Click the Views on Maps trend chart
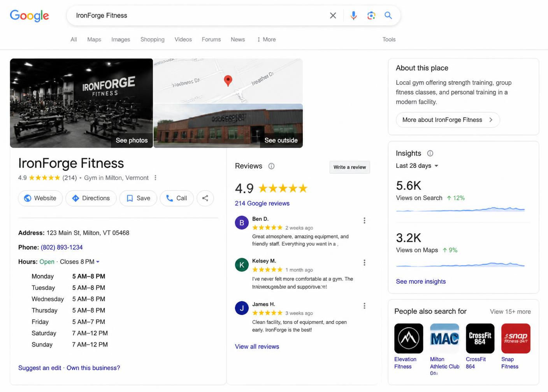The width and height of the screenshot is (548, 392). click(x=460, y=265)
